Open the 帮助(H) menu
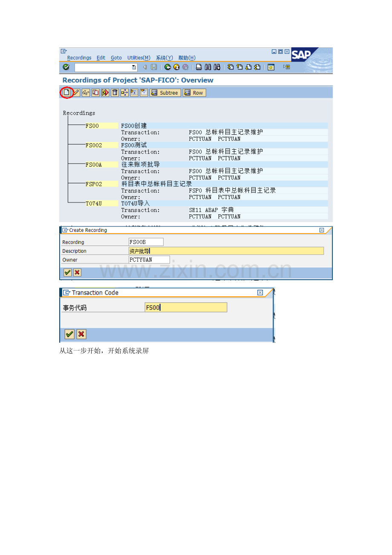 (187, 58)
